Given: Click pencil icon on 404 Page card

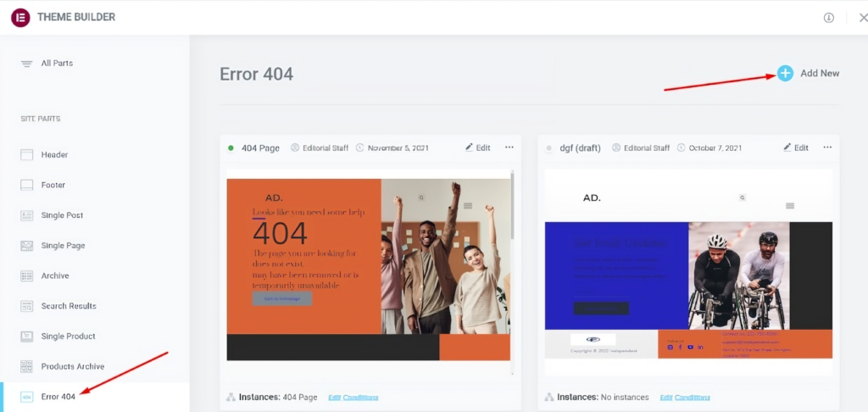Looking at the screenshot, I should [469, 148].
